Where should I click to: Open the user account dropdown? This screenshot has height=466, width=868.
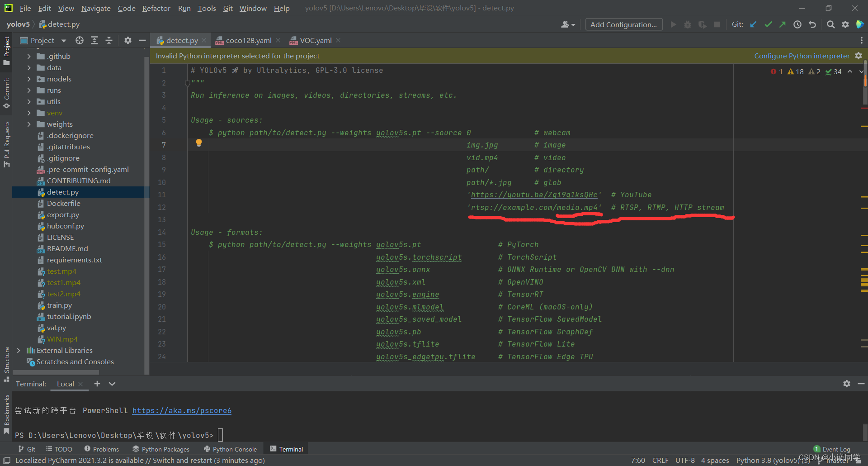click(568, 24)
